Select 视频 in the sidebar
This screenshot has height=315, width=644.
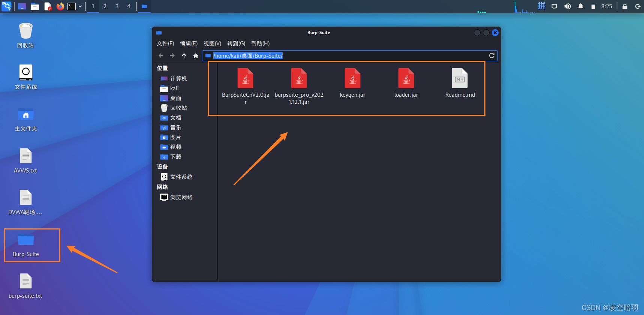(171, 147)
